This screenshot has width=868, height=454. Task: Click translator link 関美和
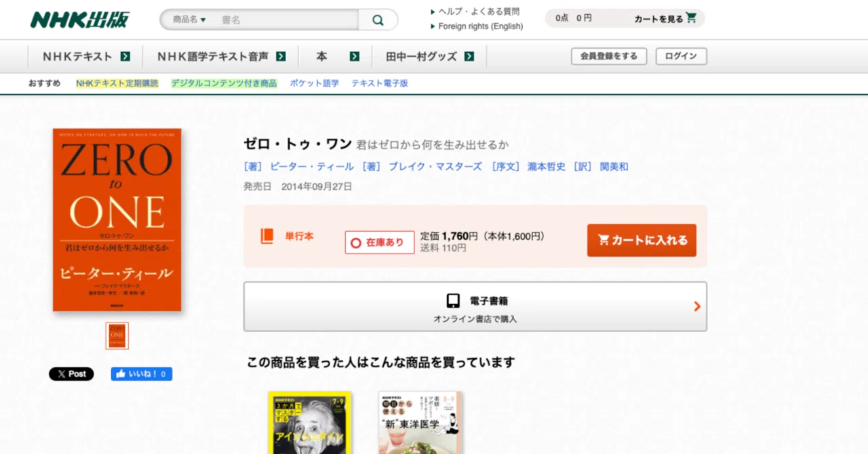614,167
